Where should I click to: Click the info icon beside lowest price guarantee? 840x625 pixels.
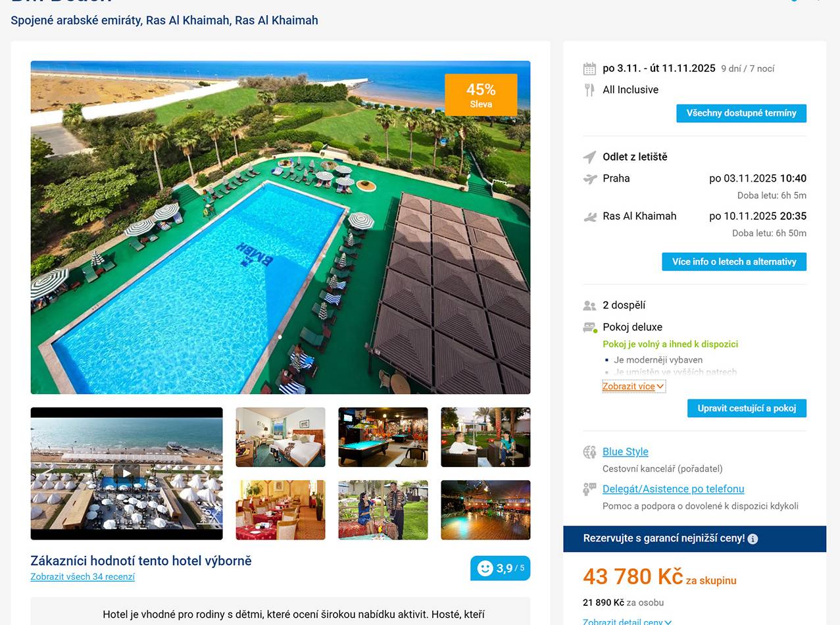click(753, 539)
